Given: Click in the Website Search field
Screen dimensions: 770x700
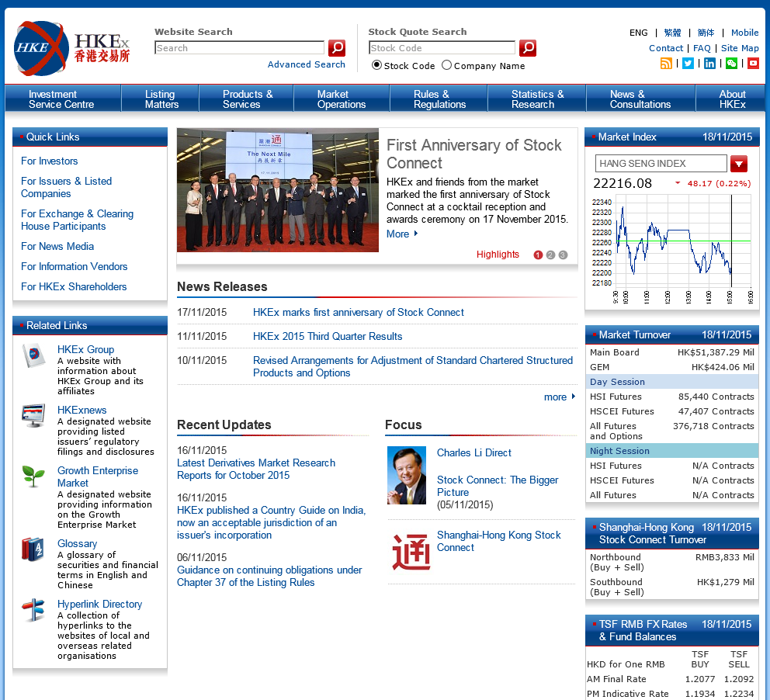Looking at the screenshot, I should point(239,48).
